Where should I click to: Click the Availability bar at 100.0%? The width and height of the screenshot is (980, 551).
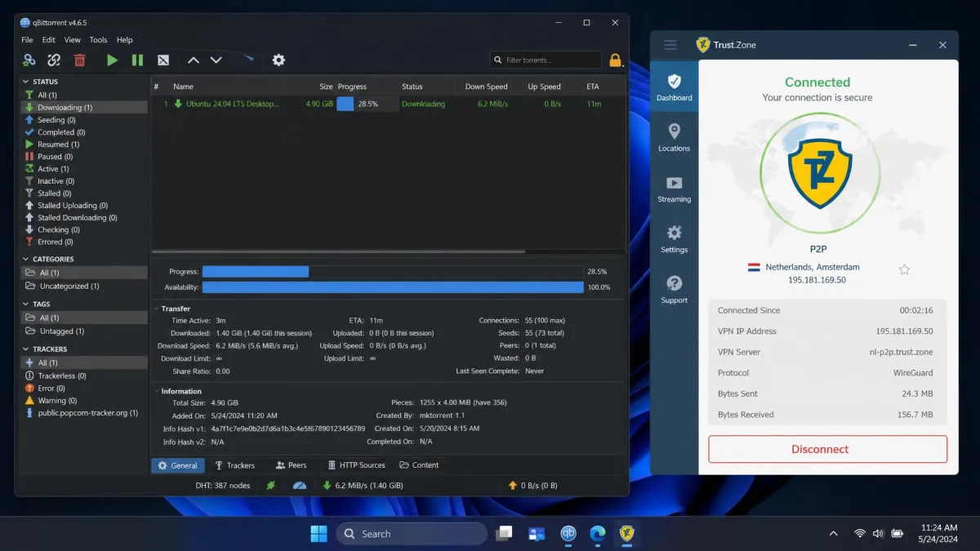(x=393, y=287)
